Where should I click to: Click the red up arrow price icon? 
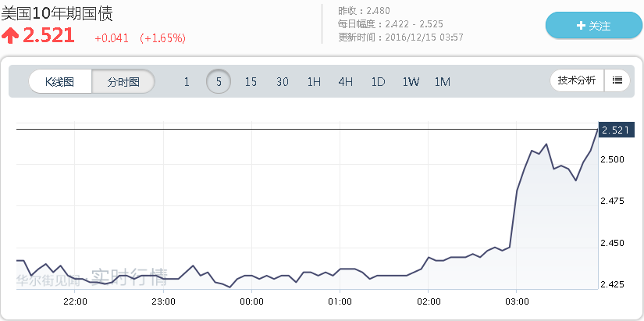pos(10,35)
